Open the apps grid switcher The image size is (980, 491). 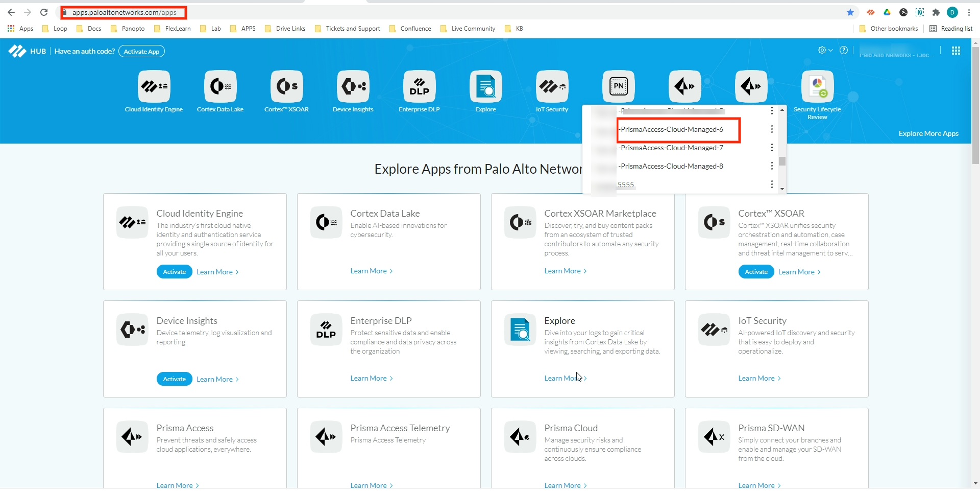pos(955,51)
